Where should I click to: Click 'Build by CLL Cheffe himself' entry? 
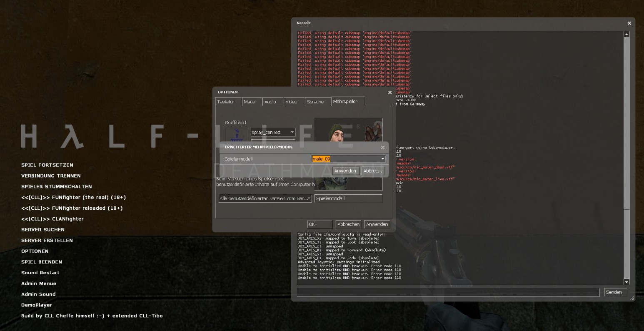coord(92,316)
